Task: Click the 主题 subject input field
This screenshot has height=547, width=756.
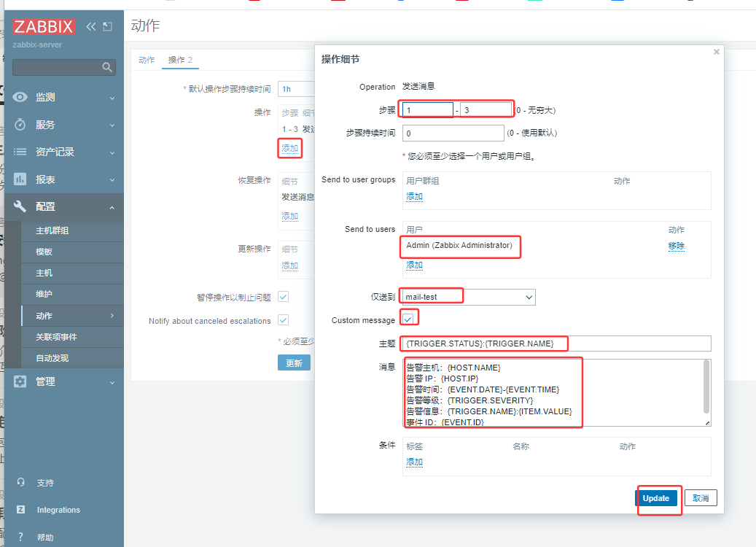Action: tap(557, 344)
